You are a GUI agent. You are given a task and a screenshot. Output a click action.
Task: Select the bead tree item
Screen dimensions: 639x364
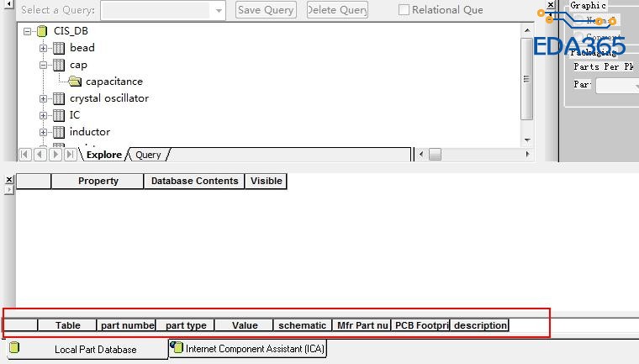(82, 48)
